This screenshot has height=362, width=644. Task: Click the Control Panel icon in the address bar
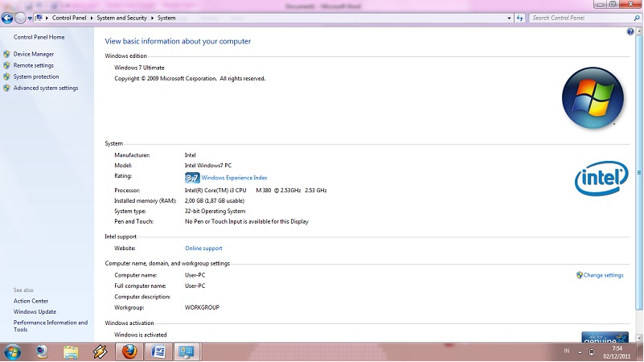click(x=39, y=18)
